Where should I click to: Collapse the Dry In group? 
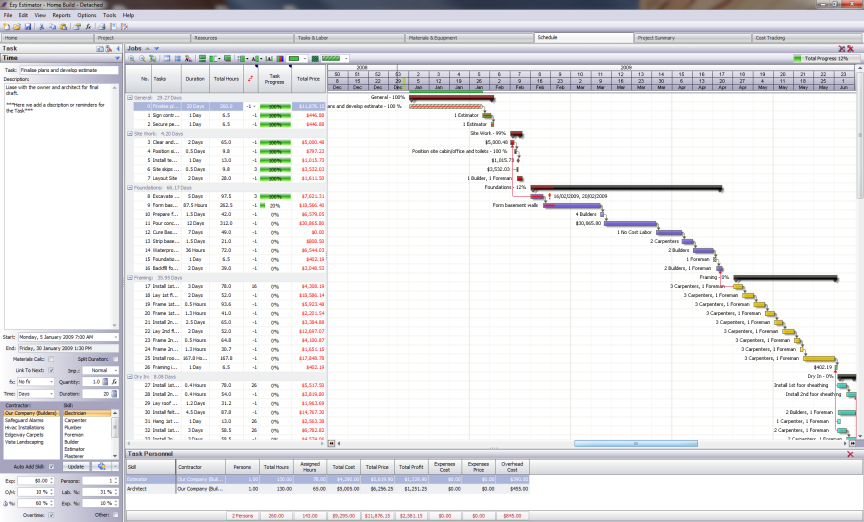(130, 377)
